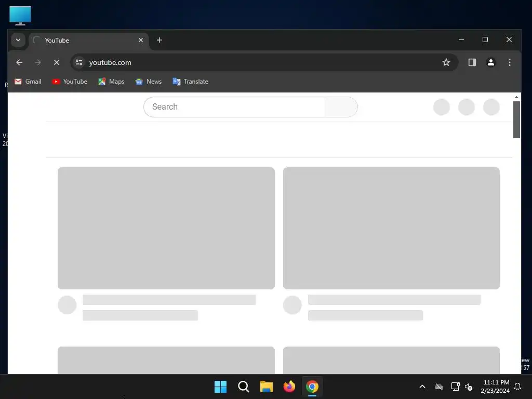Maximize the Chrome window

pos(485,39)
